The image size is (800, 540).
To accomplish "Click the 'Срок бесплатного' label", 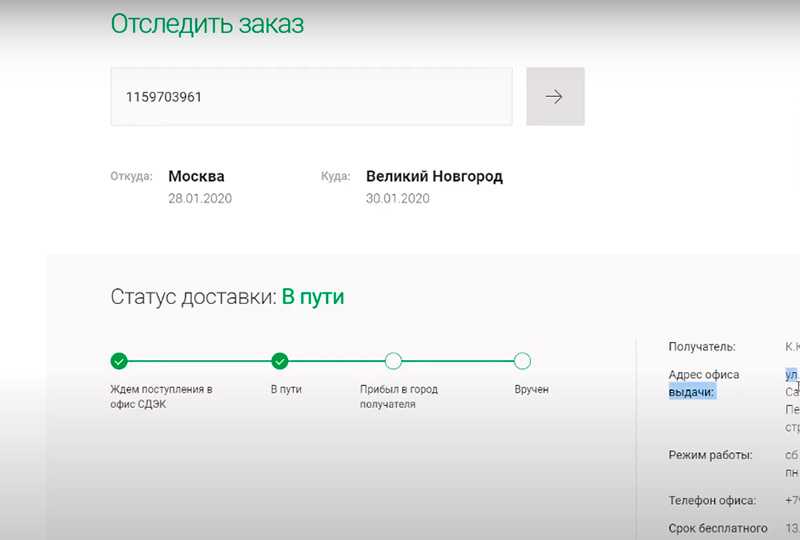I will (x=718, y=528).
